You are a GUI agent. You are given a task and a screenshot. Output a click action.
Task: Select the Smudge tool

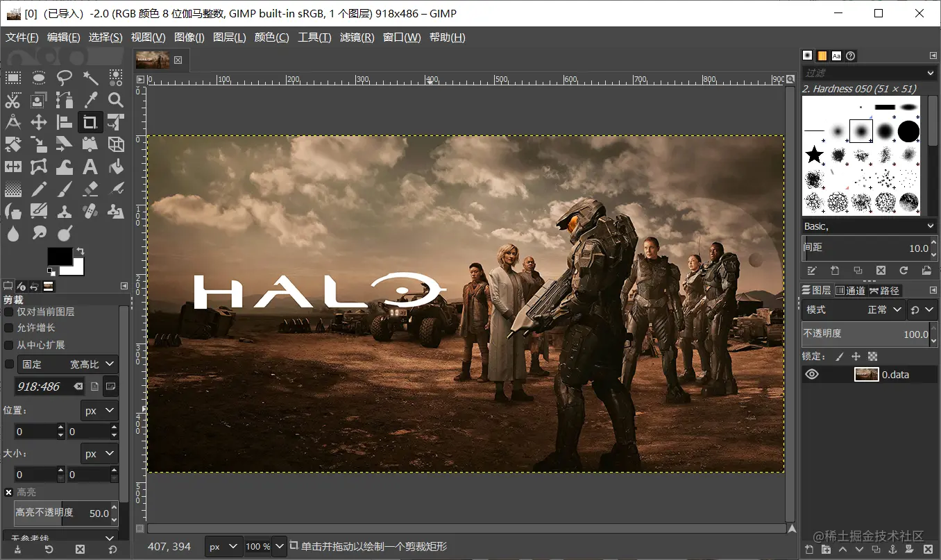pos(39,233)
